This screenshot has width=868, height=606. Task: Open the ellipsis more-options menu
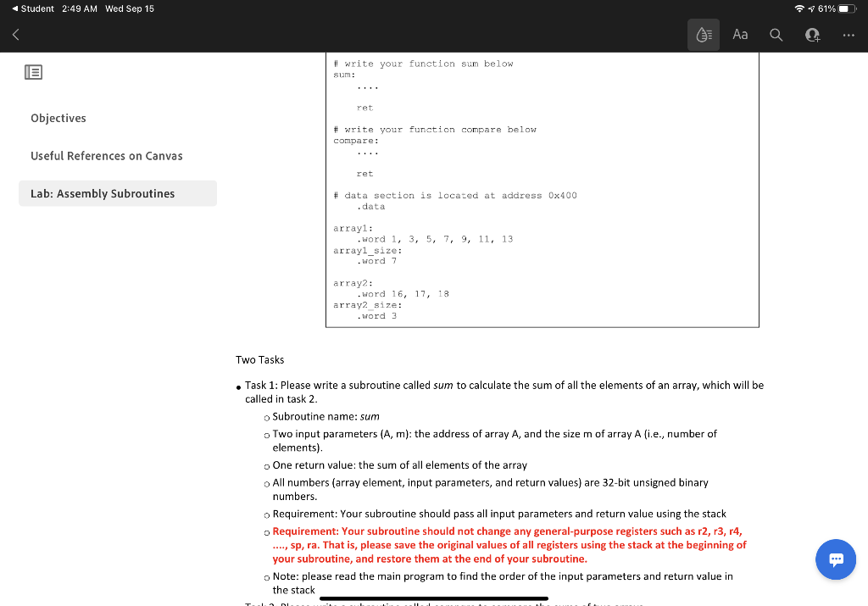click(x=848, y=34)
